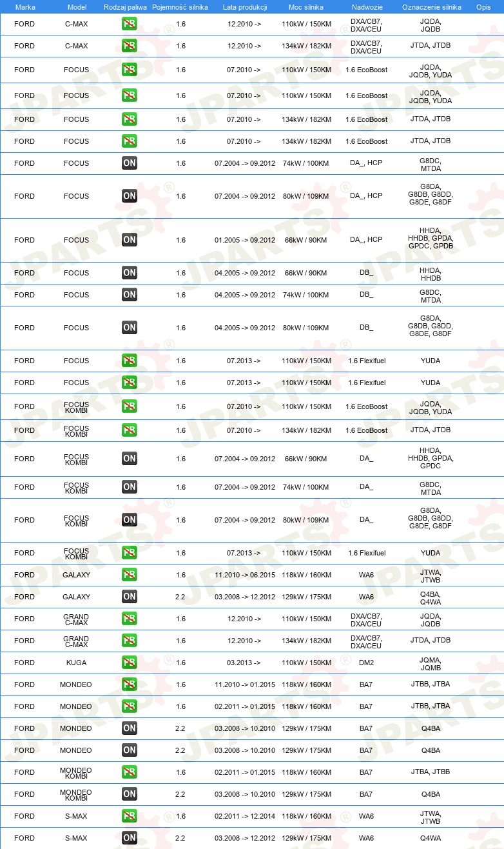Viewport: 504px width, 849px height.
Task: Click the petrol icon for FOCUS KOMBI 1.6 Flexifuel
Action: (130, 553)
